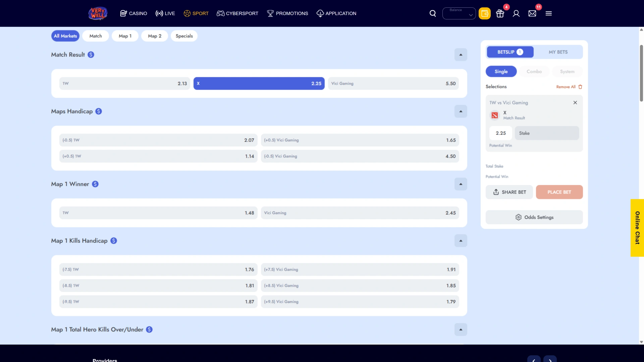The height and width of the screenshot is (362, 644).
Task: Click the scrollbar down arrow
Action: [641, 342]
